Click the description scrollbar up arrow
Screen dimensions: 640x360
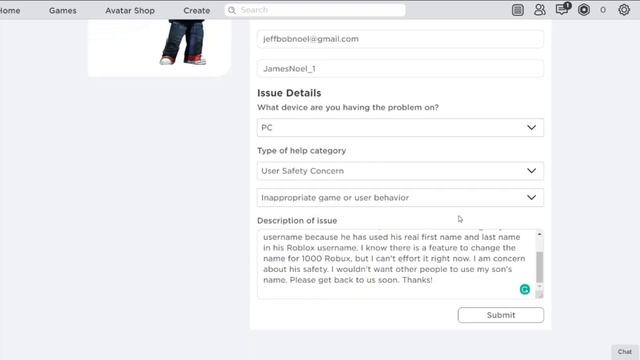(540, 234)
